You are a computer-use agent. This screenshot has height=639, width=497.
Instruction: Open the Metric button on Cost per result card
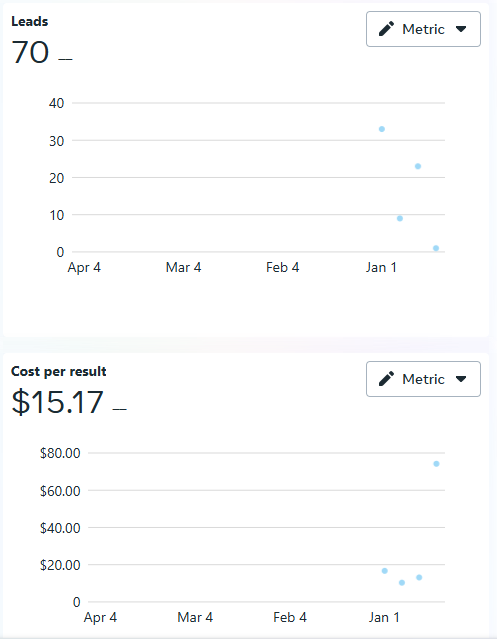(x=423, y=379)
